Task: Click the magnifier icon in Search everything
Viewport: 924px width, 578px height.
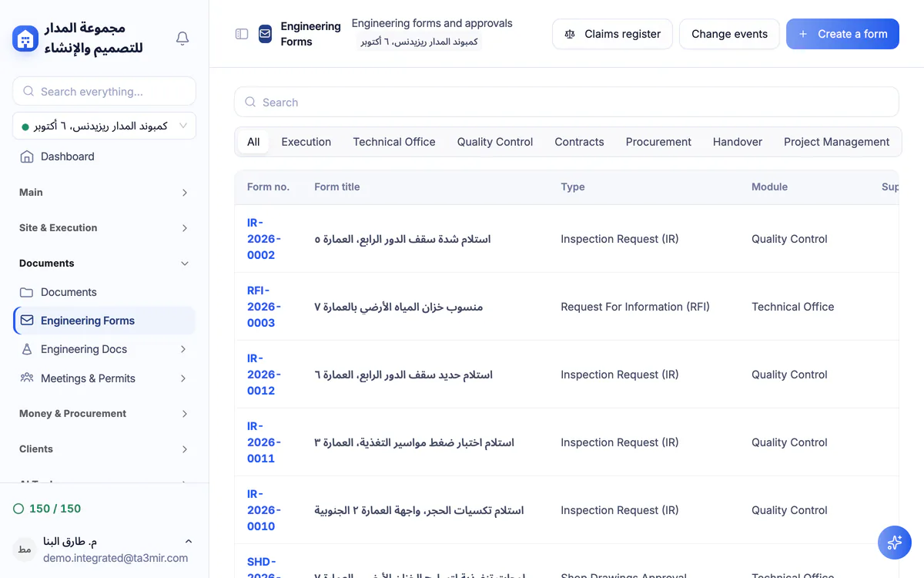Action: click(28, 91)
